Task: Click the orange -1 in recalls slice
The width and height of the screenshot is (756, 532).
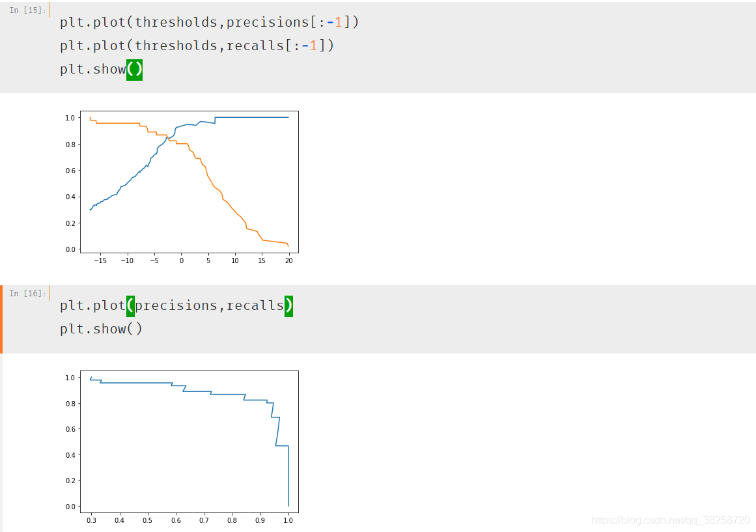Action: pos(309,46)
